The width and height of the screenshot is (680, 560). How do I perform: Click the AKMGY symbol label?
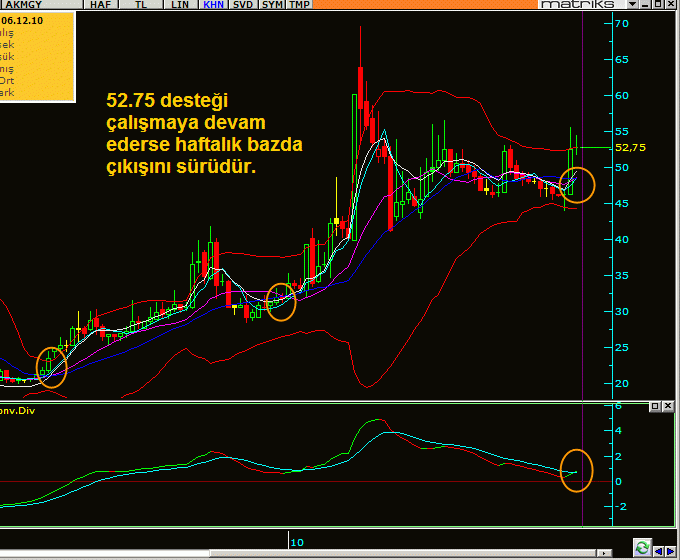pos(20,5)
